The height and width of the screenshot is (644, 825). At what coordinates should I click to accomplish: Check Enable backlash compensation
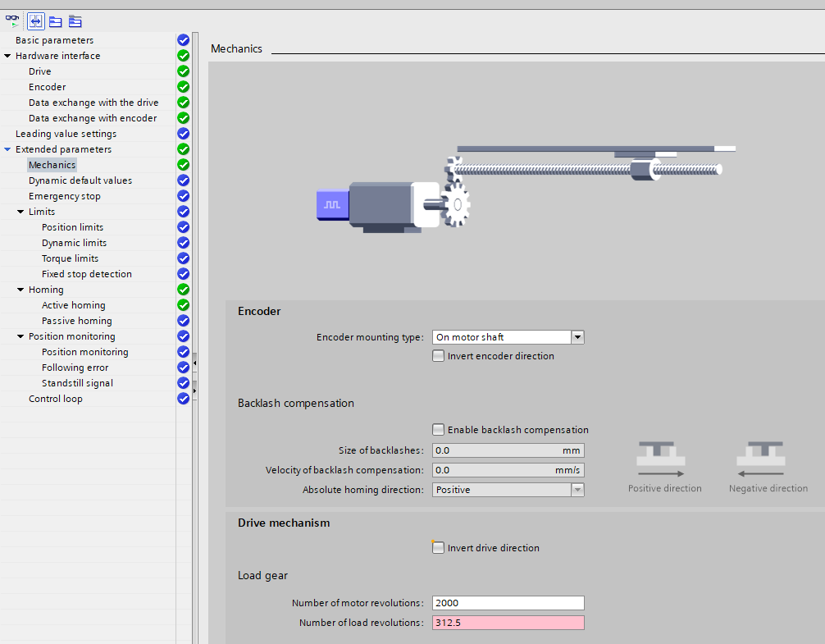439,430
